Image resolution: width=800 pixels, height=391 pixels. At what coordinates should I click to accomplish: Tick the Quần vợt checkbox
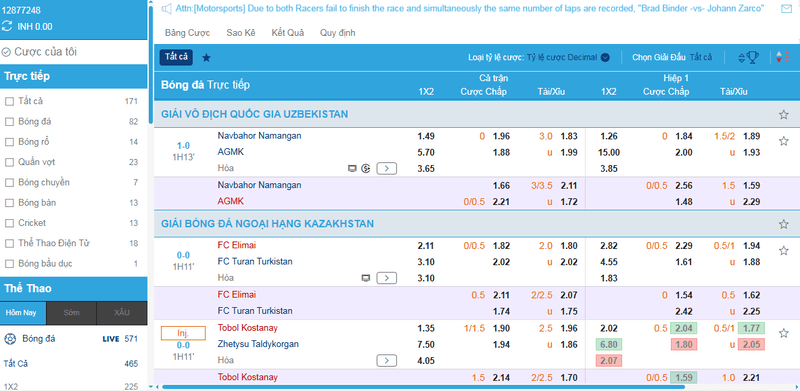(x=9, y=162)
